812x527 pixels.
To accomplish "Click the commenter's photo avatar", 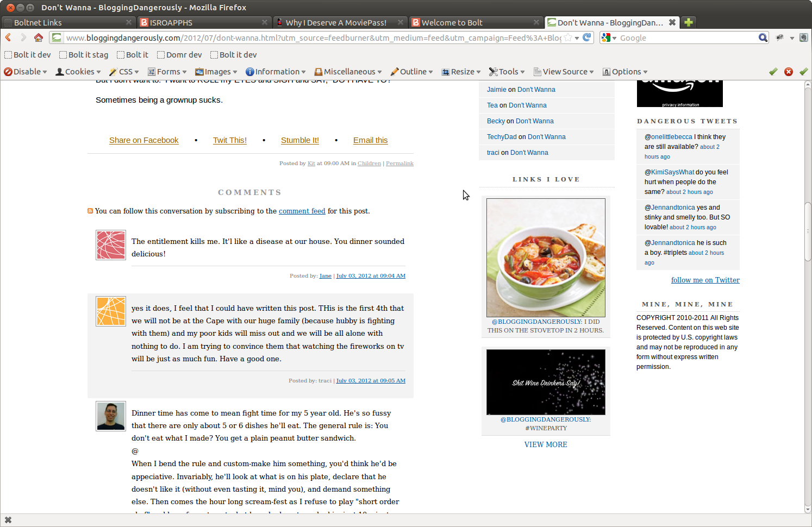I will click(x=111, y=416).
